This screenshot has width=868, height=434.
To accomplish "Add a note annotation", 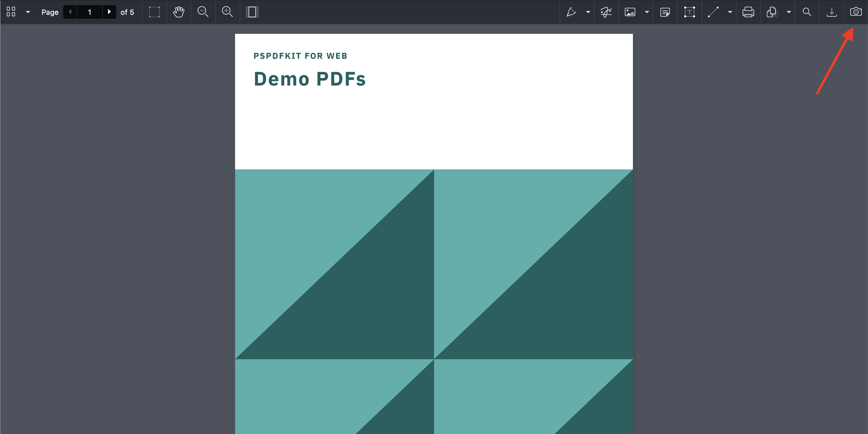I will tap(665, 12).
